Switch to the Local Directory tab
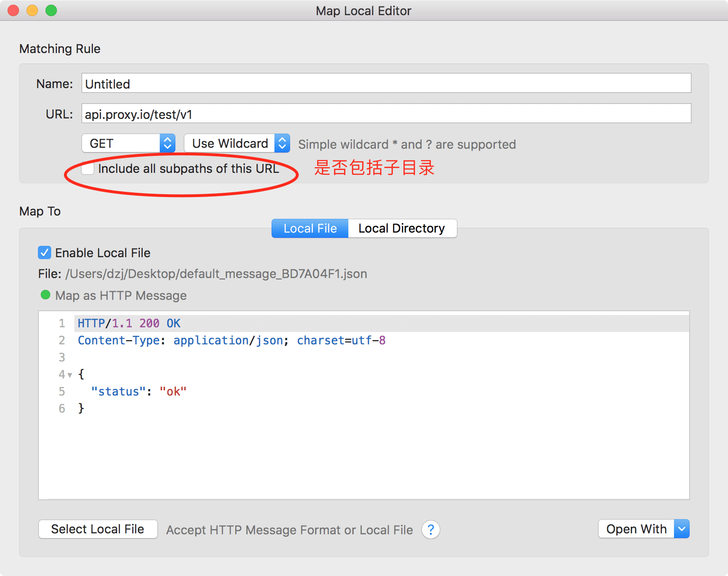728x576 pixels. (402, 228)
